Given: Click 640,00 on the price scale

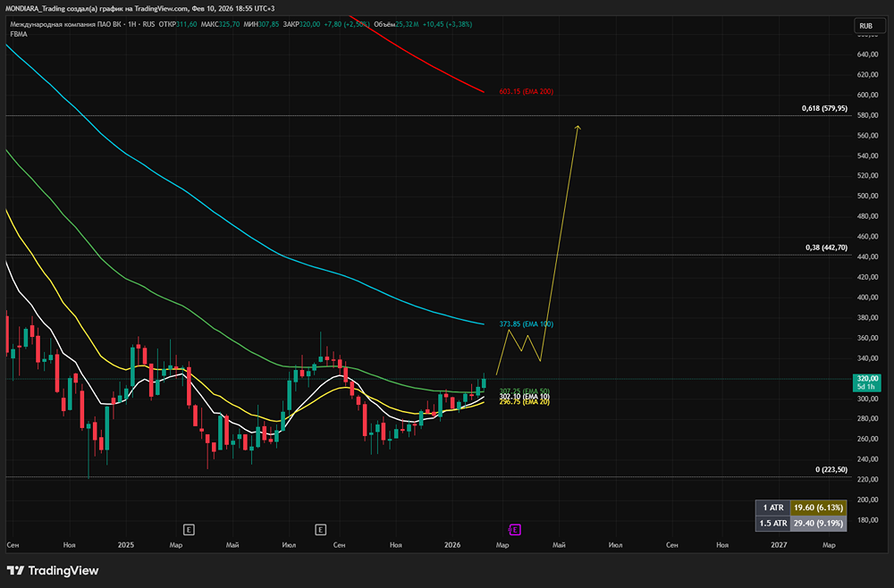Looking at the screenshot, I should pos(867,55).
